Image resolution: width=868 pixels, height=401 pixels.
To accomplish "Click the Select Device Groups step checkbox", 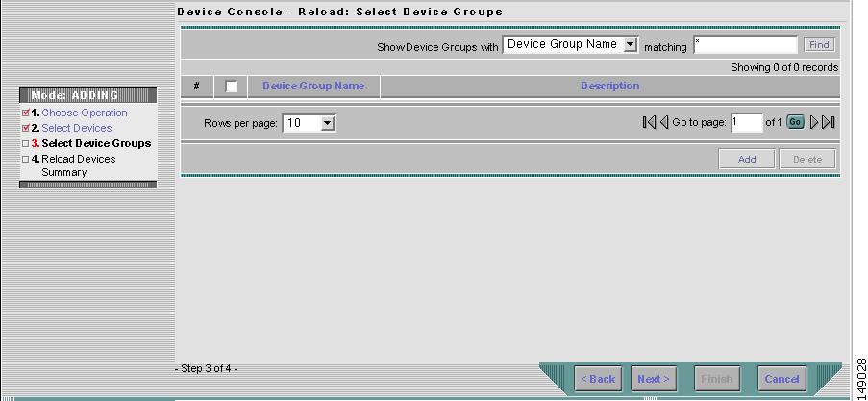I will 25,144.
